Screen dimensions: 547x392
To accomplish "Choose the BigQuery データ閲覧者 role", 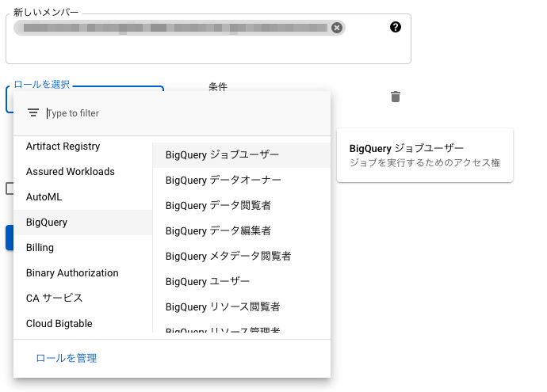I will (x=242, y=206).
